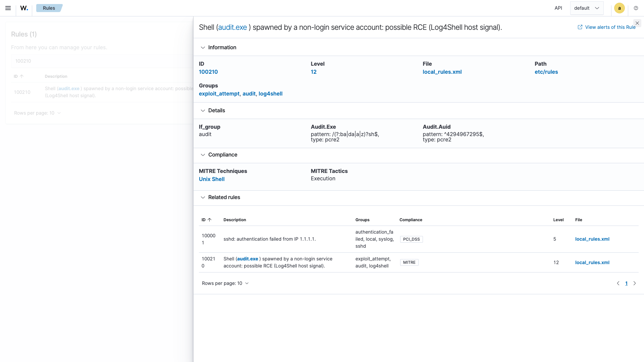Click the MITRE compliance badge
Screen dimensions: 644x362
409,262
